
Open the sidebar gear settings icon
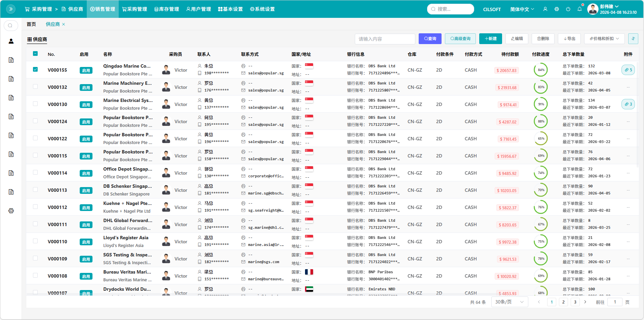click(11, 211)
